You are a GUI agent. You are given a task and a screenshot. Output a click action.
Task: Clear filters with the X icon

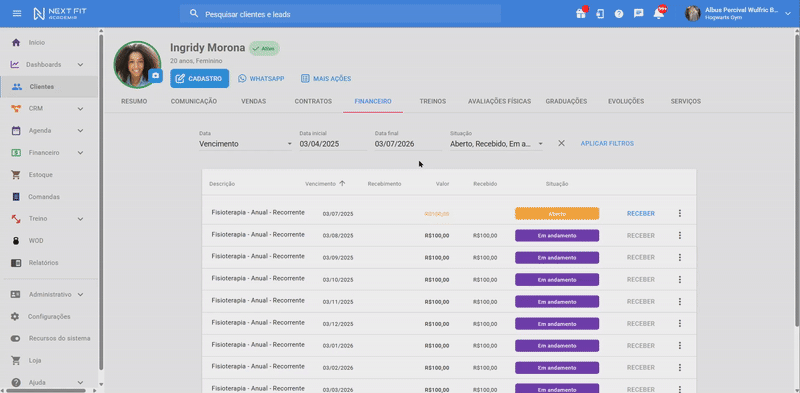pyautogui.click(x=561, y=143)
